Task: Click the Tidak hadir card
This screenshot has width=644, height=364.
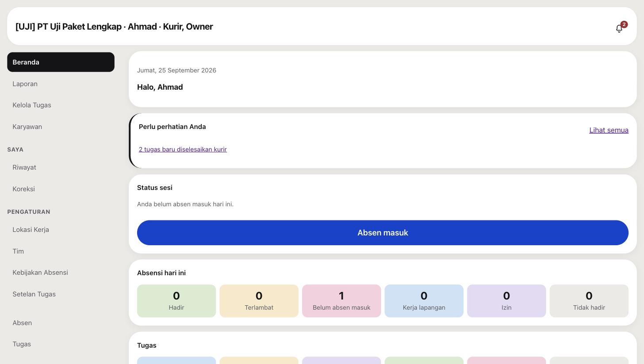Action: click(x=589, y=301)
